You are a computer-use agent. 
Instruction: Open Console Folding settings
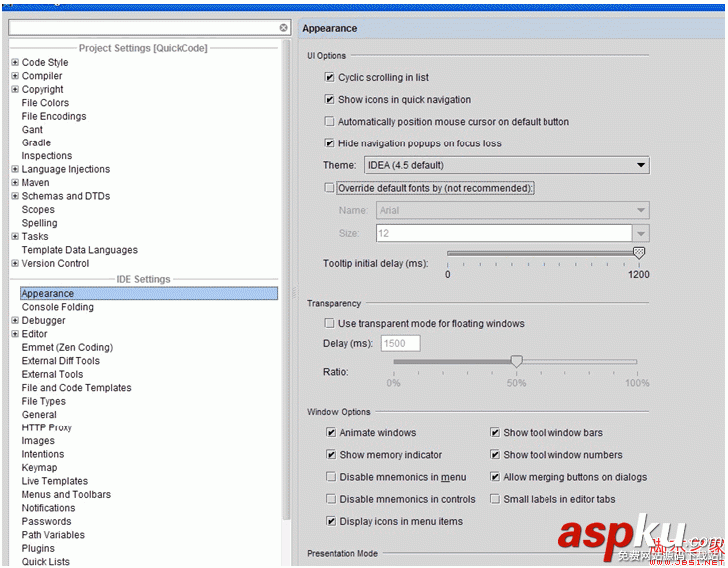[58, 307]
